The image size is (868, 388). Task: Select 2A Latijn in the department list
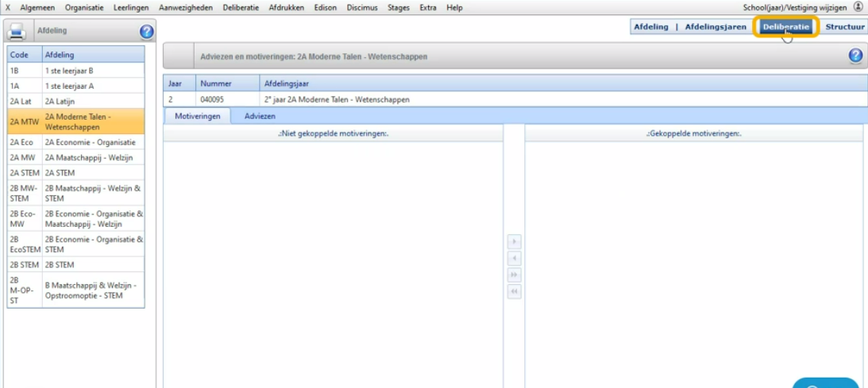point(75,101)
